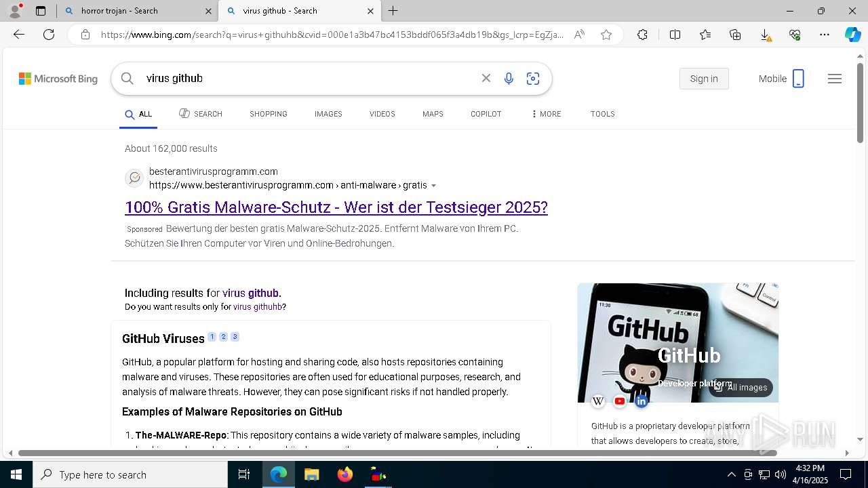The image size is (868, 488).
Task: Open the Downloads icon
Action: 765,35
